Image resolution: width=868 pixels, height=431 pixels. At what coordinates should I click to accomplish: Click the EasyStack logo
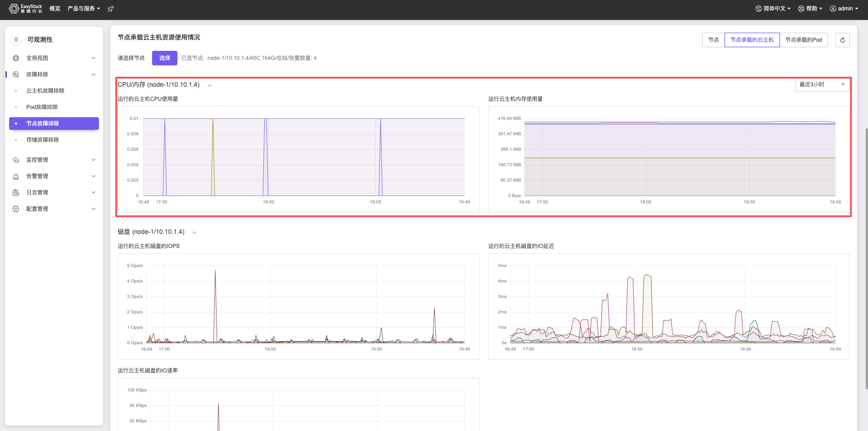tap(25, 9)
